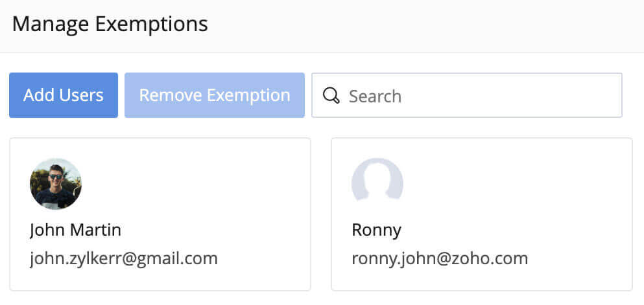
Task: Click the ronny.john@zoho.com email address
Action: (440, 259)
